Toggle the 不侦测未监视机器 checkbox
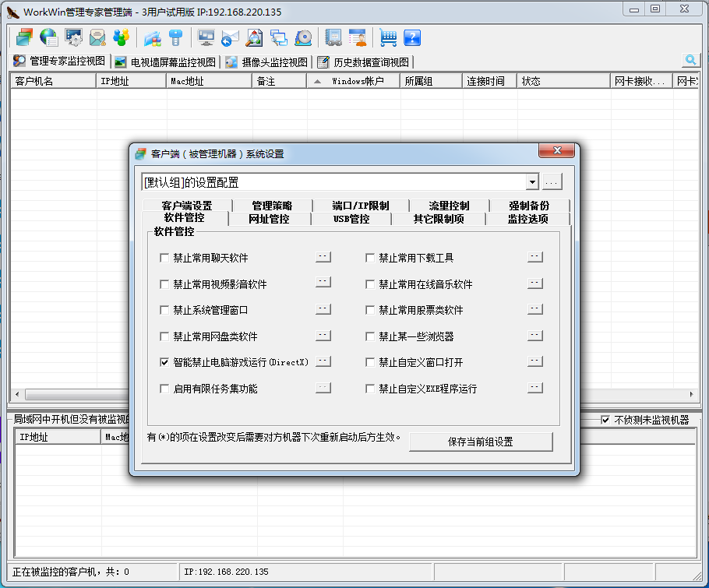This screenshot has height=588, width=709. [607, 420]
